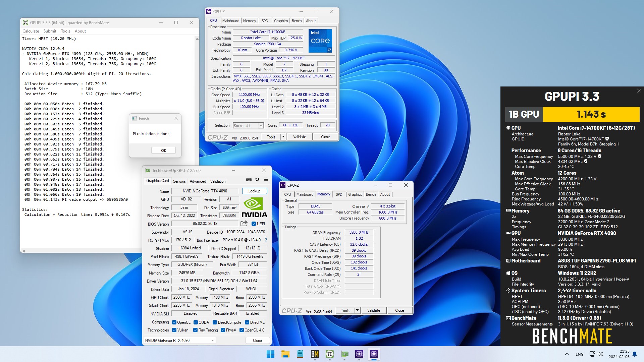Click GPUPI horizontal scrollbar left arrow
Image resolution: width=644 pixels, height=362 pixels.
(23, 251)
